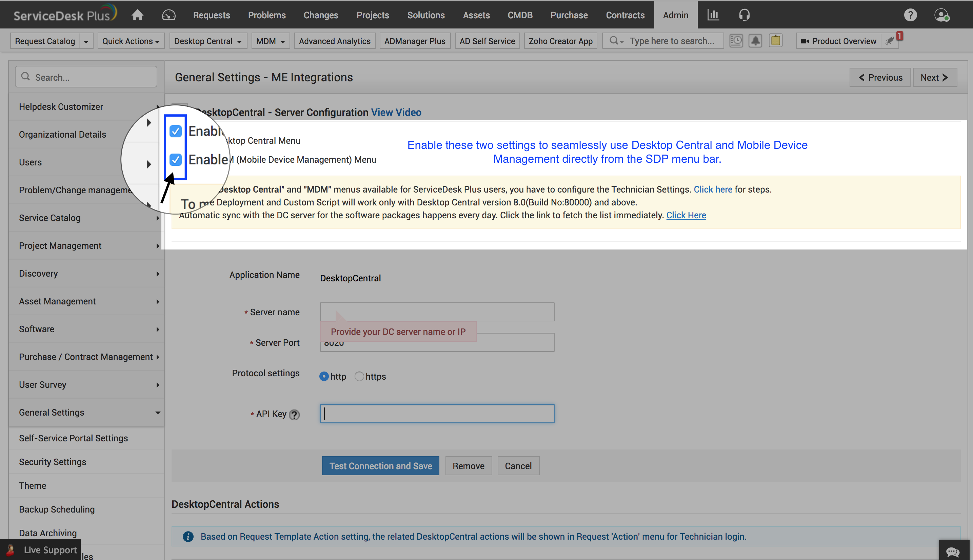The width and height of the screenshot is (973, 560).
Task: Click the API Key help icon
Action: pos(294,415)
